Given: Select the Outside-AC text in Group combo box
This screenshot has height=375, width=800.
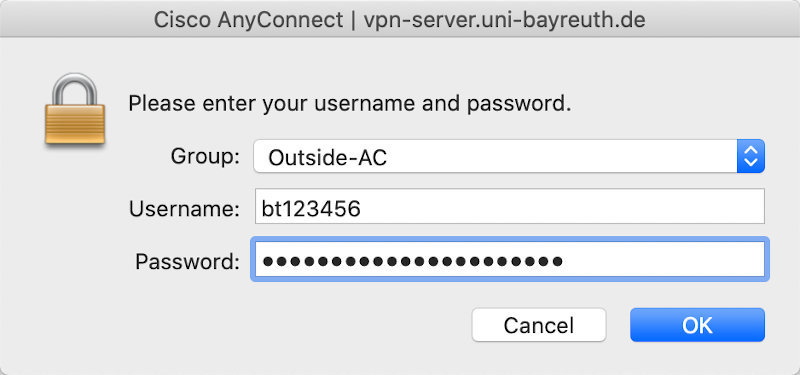Looking at the screenshot, I should 328,158.
